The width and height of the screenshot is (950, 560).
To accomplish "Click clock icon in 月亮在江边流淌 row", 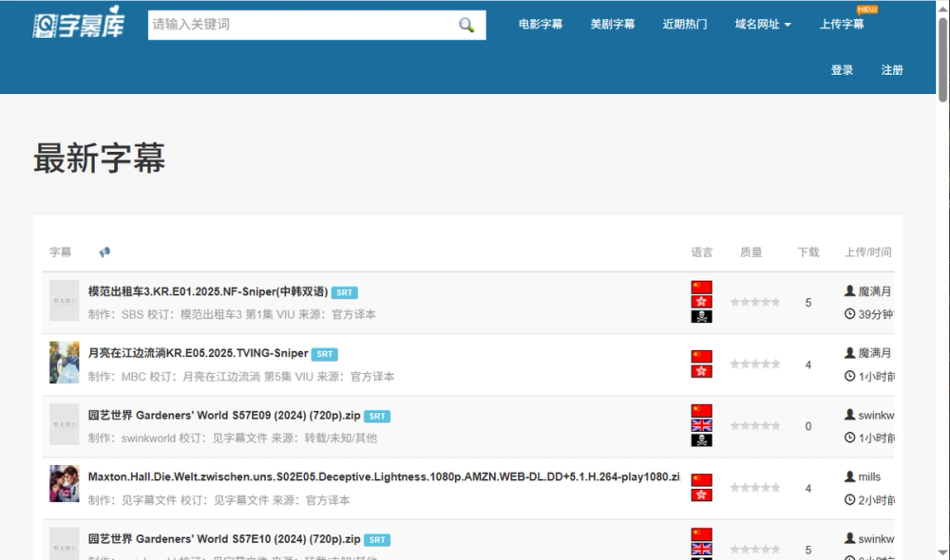I will 849,376.
